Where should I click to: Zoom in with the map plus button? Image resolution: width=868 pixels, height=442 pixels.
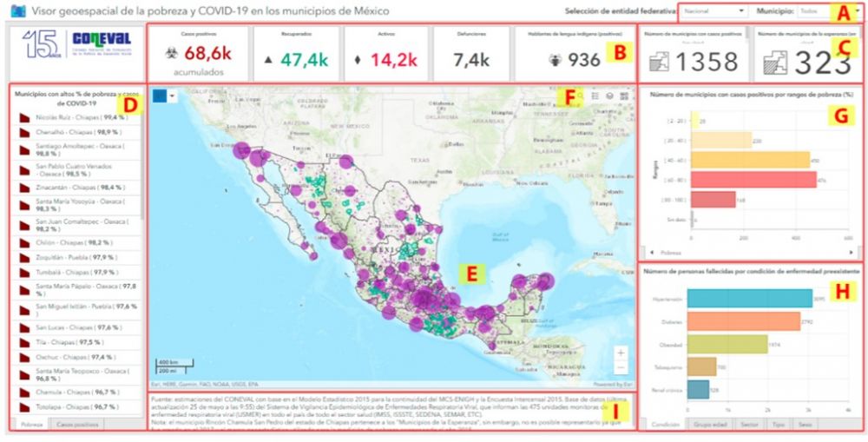[x=621, y=353]
